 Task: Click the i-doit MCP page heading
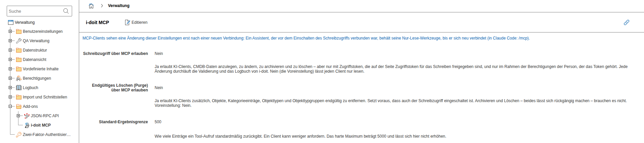(x=97, y=22)
